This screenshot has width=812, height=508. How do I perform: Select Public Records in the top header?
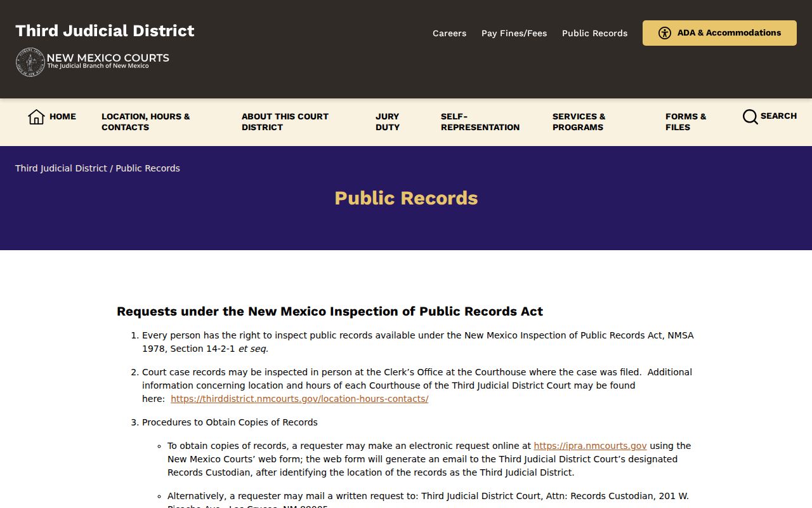(x=594, y=33)
